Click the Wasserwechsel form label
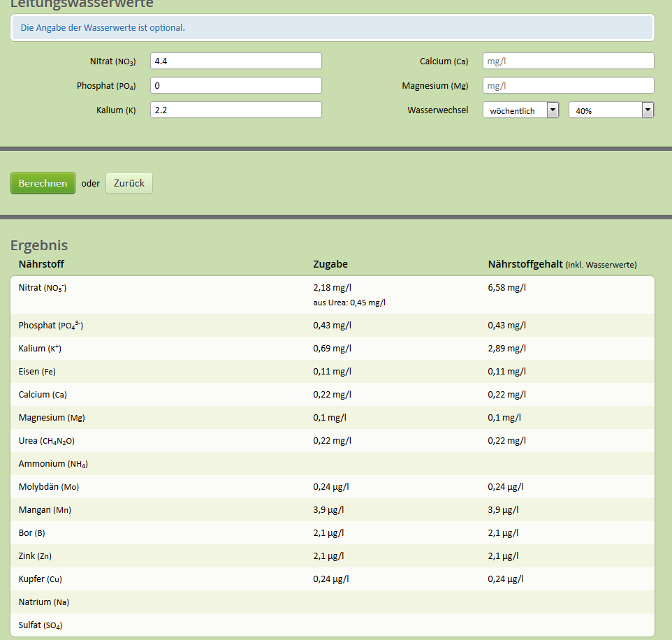The height and width of the screenshot is (640, 672). click(x=437, y=110)
